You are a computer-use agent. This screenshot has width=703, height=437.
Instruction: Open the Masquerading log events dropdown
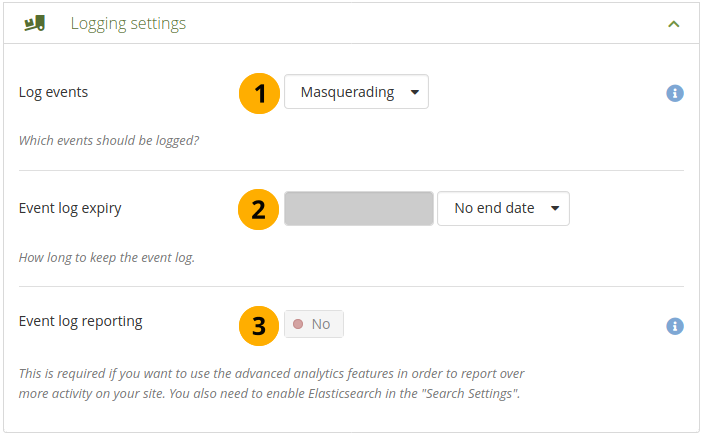[x=356, y=93]
